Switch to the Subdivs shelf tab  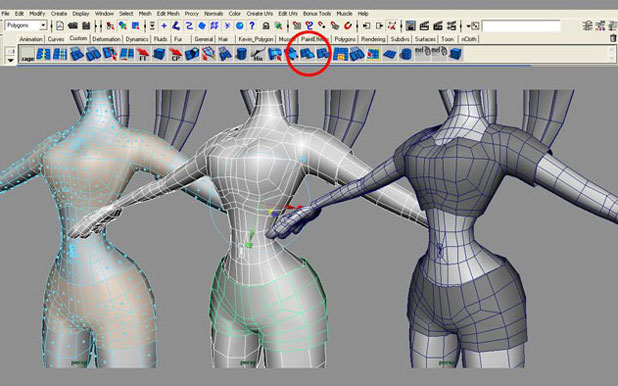[400, 39]
